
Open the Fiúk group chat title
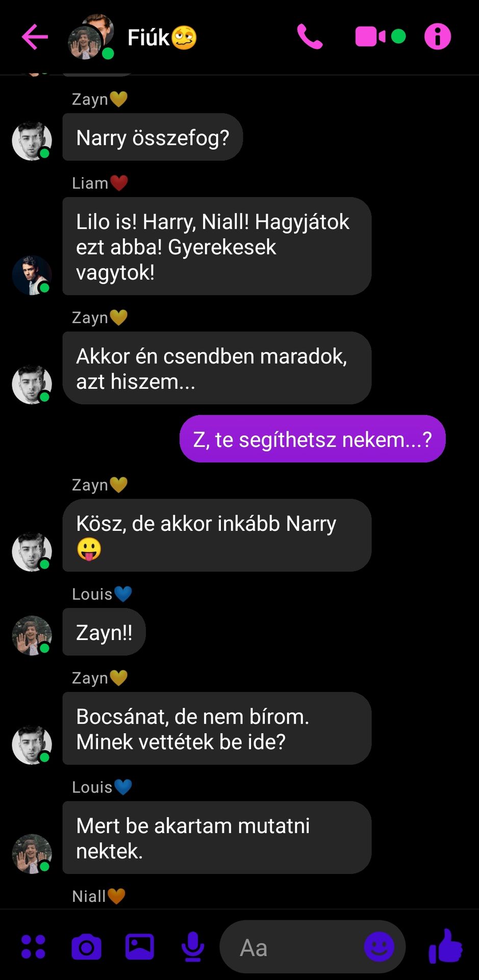161,37
